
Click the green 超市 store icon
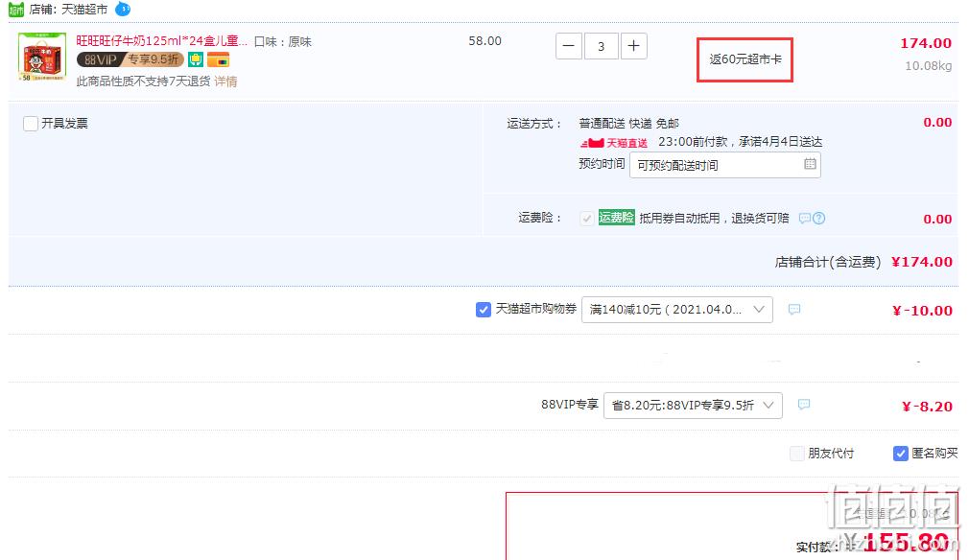16,10
